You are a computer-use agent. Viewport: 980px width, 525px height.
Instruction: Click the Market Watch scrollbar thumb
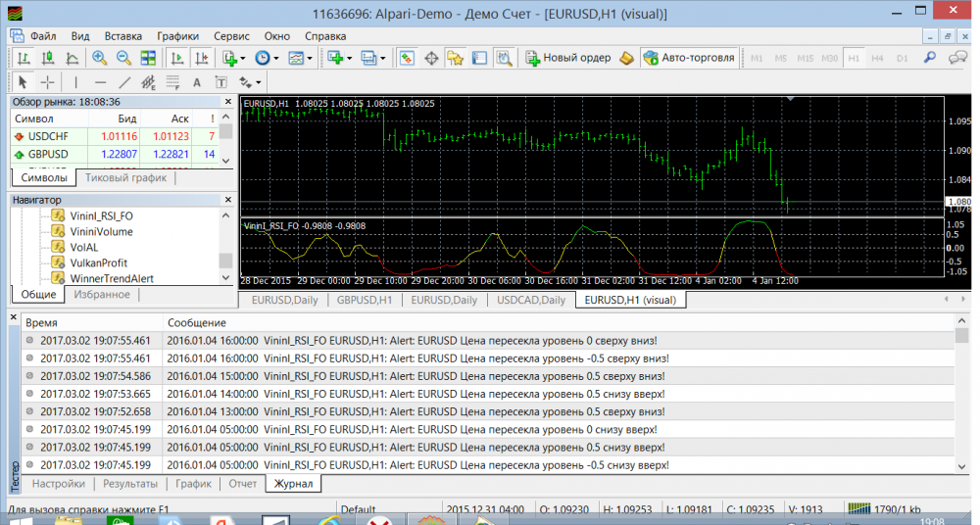[x=226, y=131]
